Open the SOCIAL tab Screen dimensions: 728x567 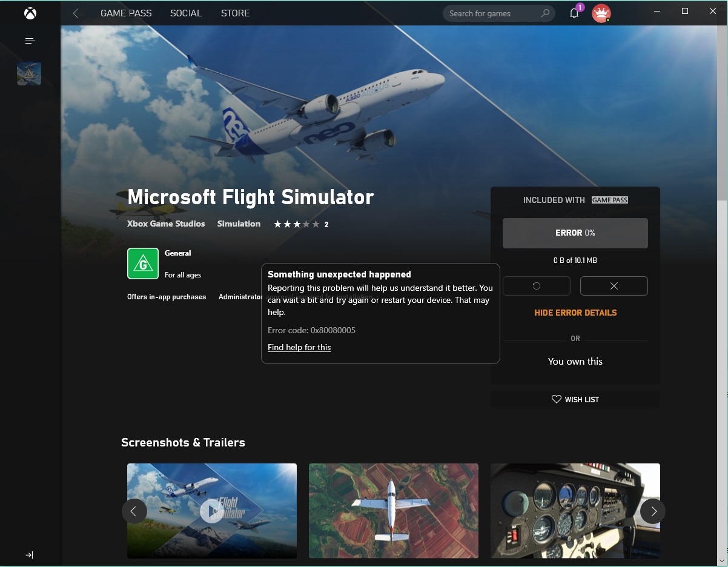(x=186, y=13)
